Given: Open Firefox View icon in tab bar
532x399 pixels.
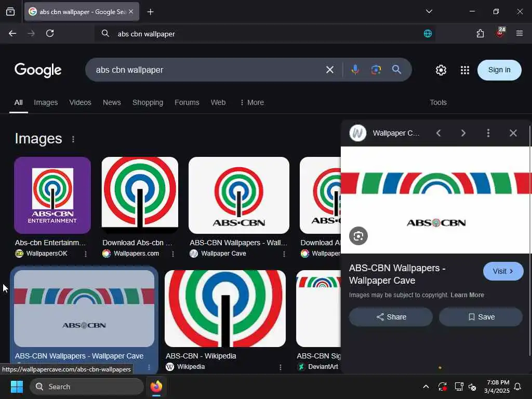Looking at the screenshot, I should pos(10,11).
